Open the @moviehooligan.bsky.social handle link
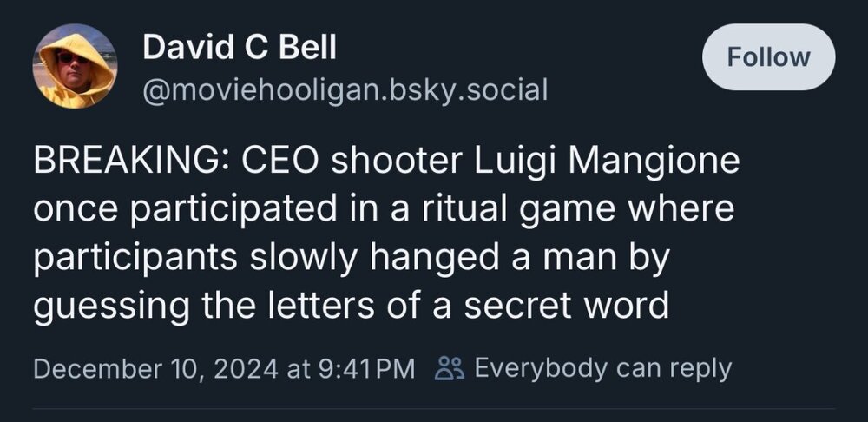 345,89
